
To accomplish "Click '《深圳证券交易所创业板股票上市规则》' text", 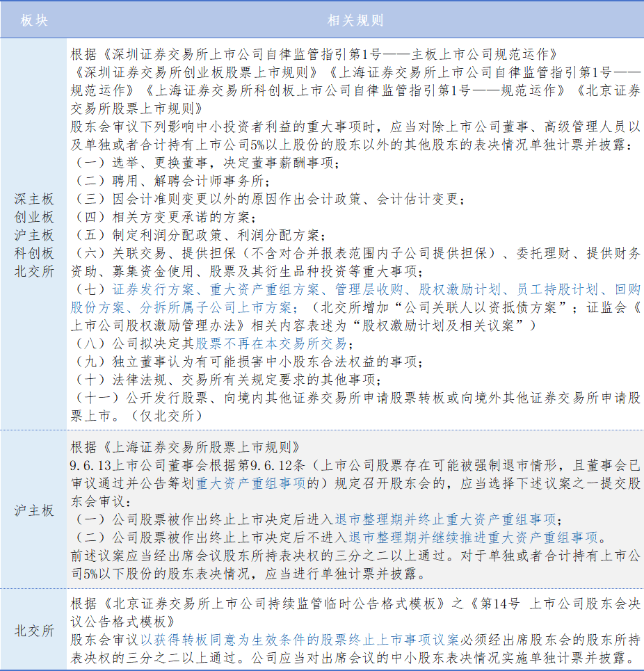I will 195,72.
